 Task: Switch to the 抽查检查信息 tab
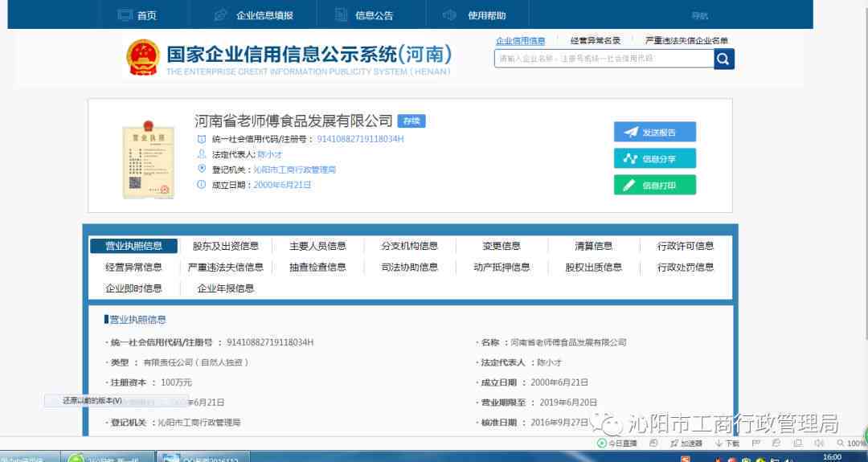[317, 268]
